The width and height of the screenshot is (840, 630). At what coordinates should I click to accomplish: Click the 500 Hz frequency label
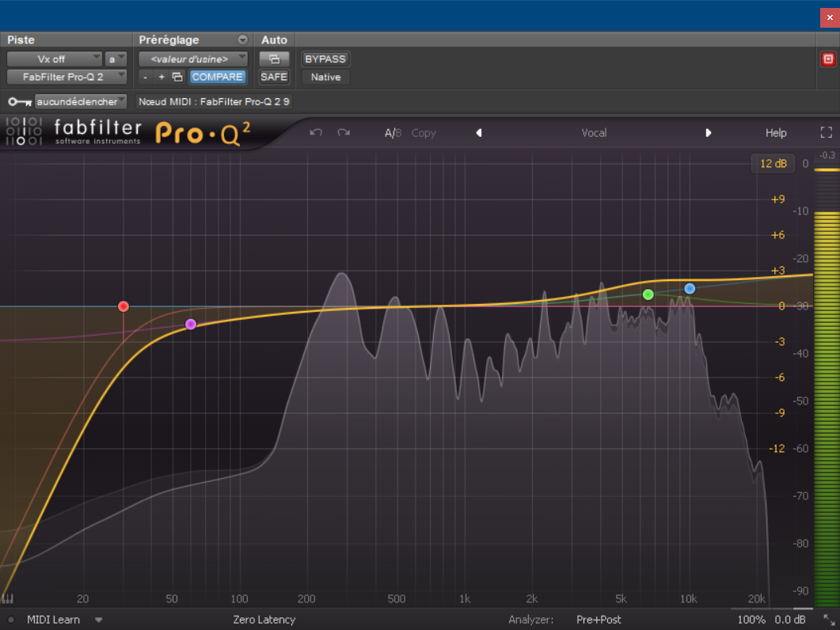[397, 599]
